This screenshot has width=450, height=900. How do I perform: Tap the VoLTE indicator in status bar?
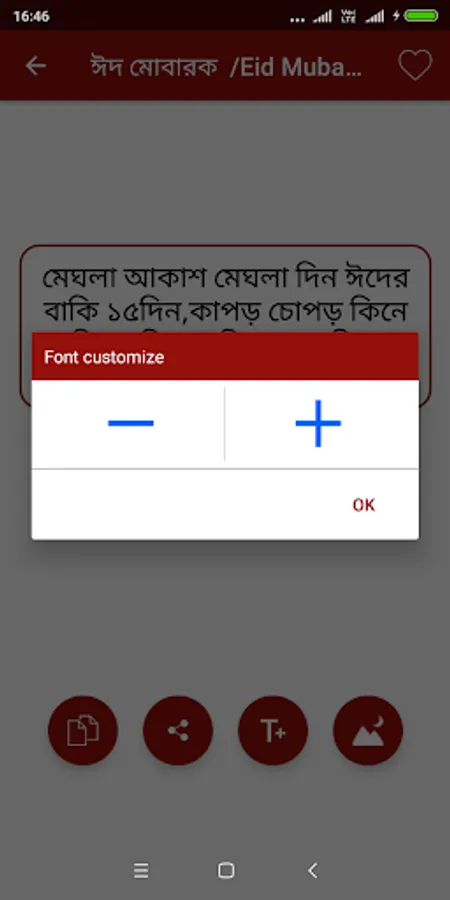[348, 16]
